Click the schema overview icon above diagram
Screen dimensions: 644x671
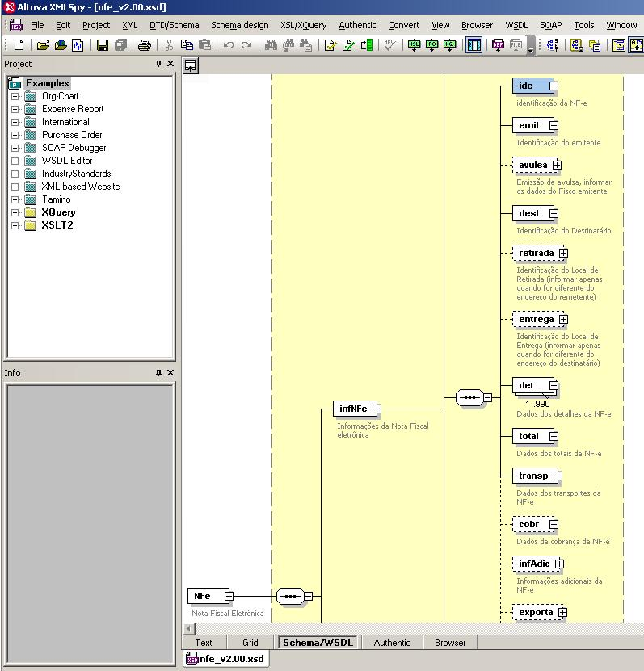click(x=191, y=65)
